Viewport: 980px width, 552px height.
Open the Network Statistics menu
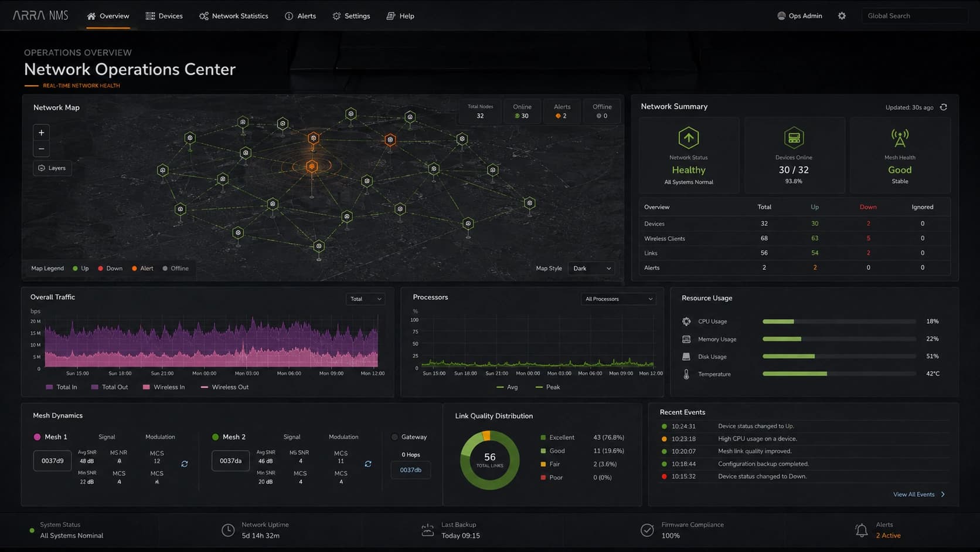(x=234, y=16)
